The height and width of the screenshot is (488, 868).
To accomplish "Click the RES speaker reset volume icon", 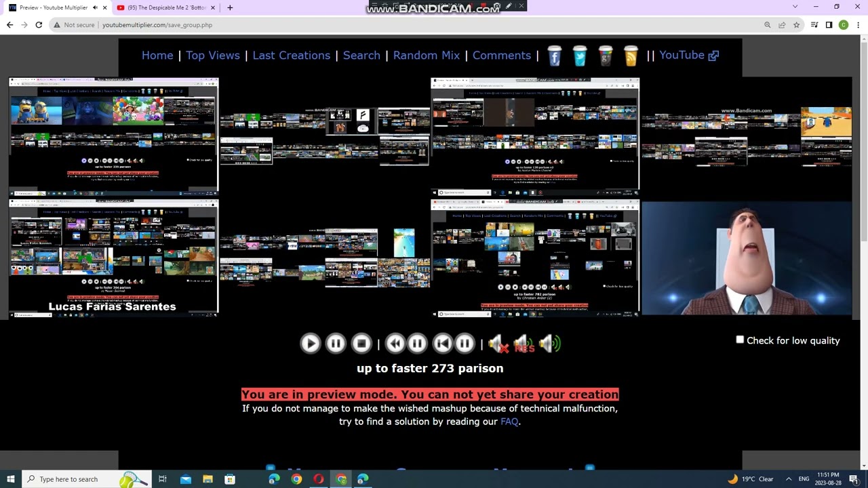I will (524, 344).
